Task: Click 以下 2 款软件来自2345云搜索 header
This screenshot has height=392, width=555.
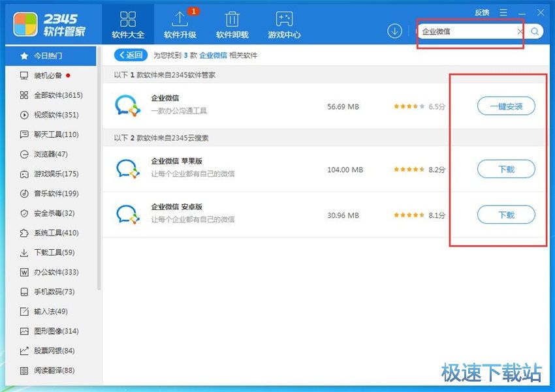Action: (x=161, y=138)
